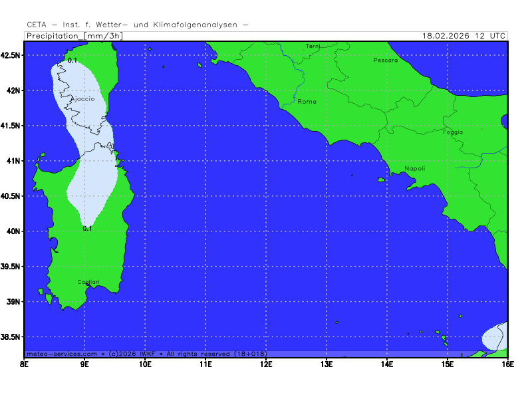Screen dimensions: 532x399
Task: Click the 40N latitude axis label
Action: (x=14, y=231)
